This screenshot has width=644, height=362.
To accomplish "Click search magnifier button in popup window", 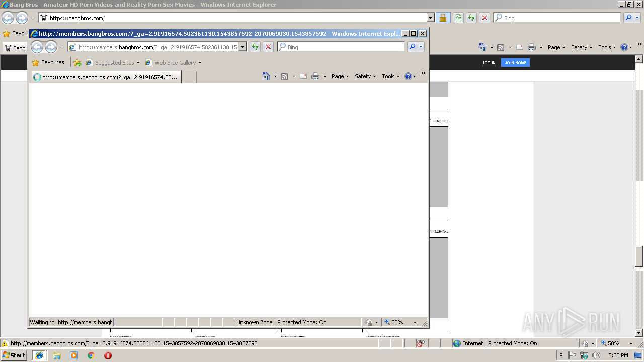I will (412, 47).
